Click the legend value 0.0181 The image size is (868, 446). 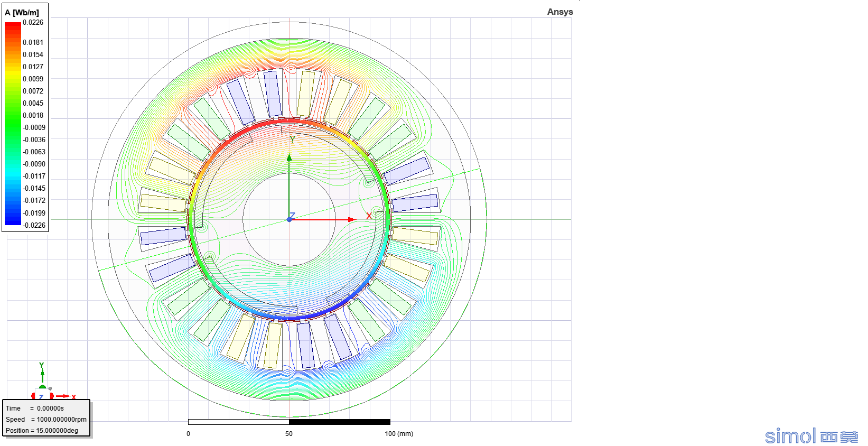click(33, 42)
